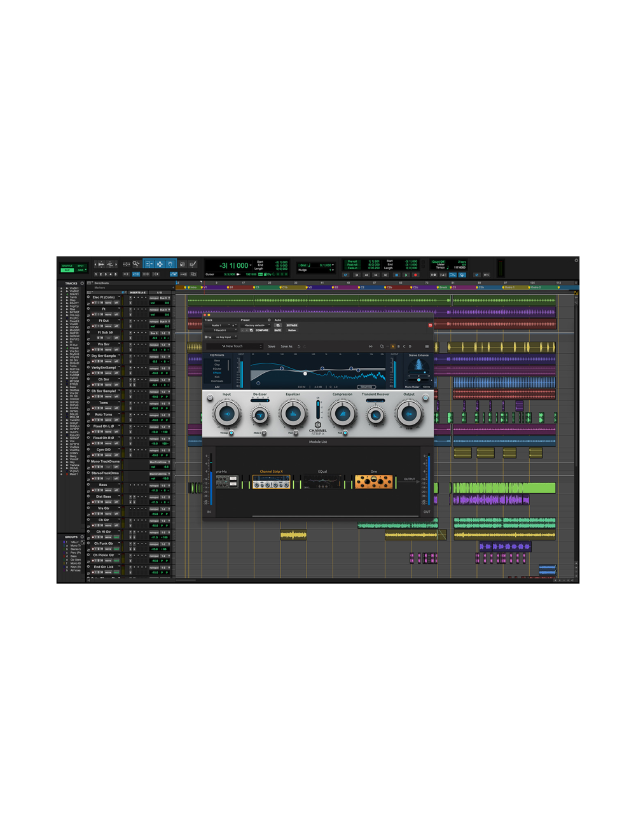636x840 pixels.
Task: Enable SAFE in the plugin header
Action: 277,330
